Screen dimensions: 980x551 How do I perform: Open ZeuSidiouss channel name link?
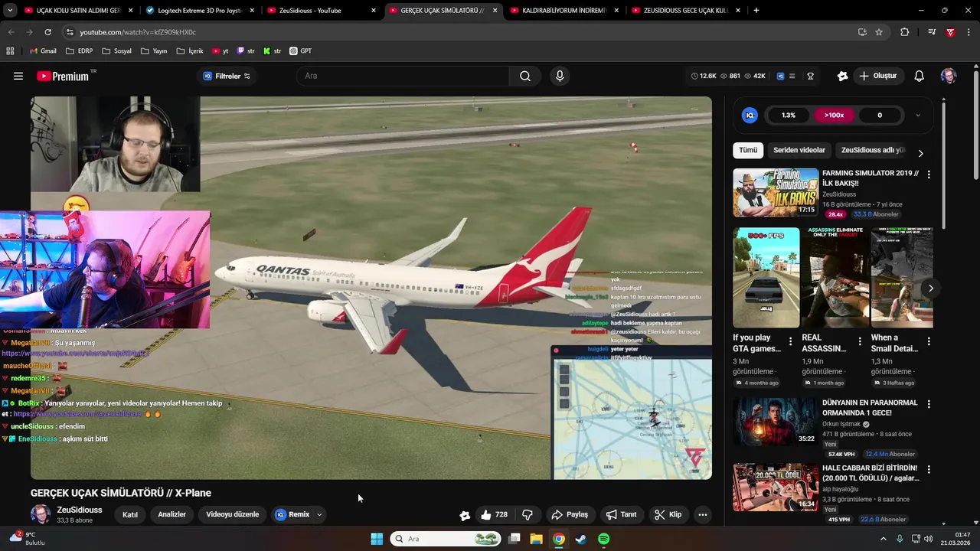79,510
